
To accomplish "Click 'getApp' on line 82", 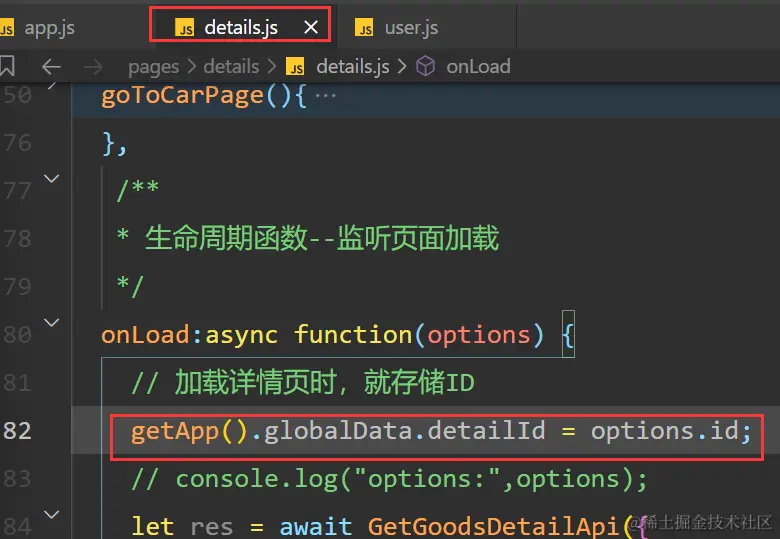I will pyautogui.click(x=175, y=432).
